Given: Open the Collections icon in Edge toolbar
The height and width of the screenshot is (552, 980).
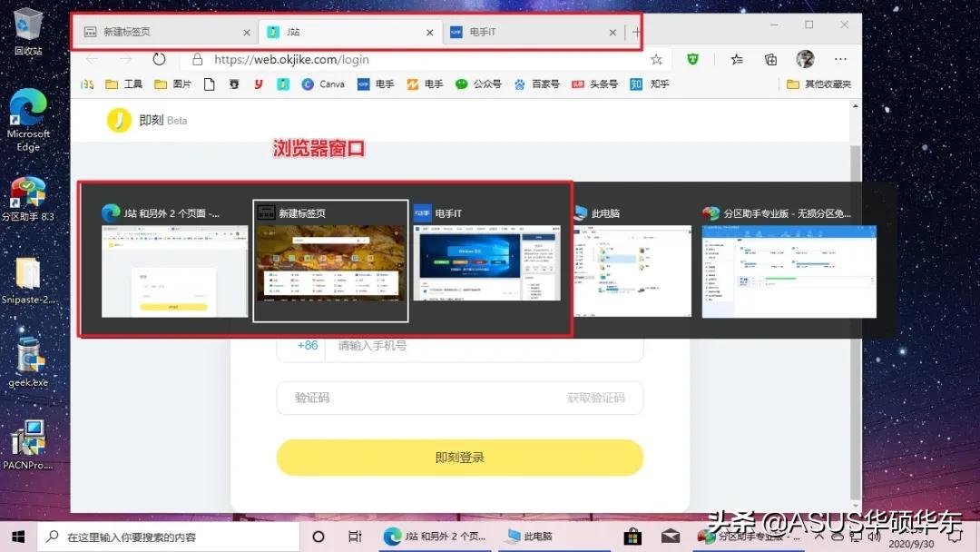Looking at the screenshot, I should [770, 59].
